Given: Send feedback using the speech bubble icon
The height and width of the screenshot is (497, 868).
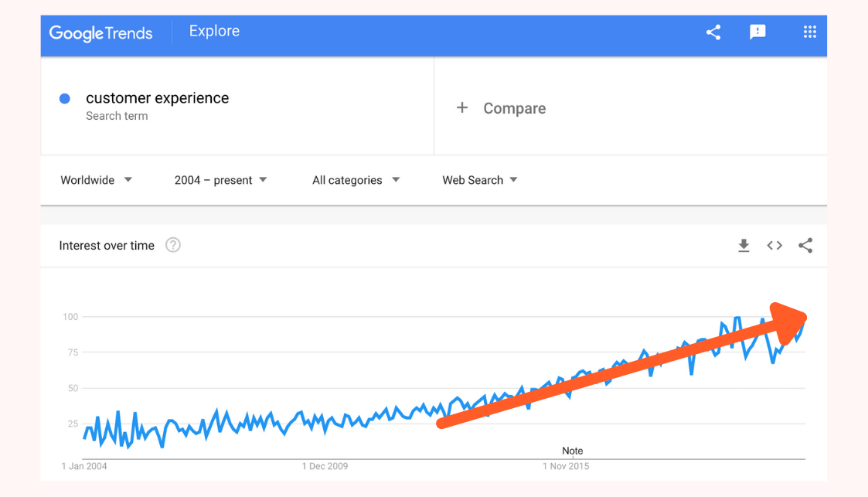Looking at the screenshot, I should [757, 32].
